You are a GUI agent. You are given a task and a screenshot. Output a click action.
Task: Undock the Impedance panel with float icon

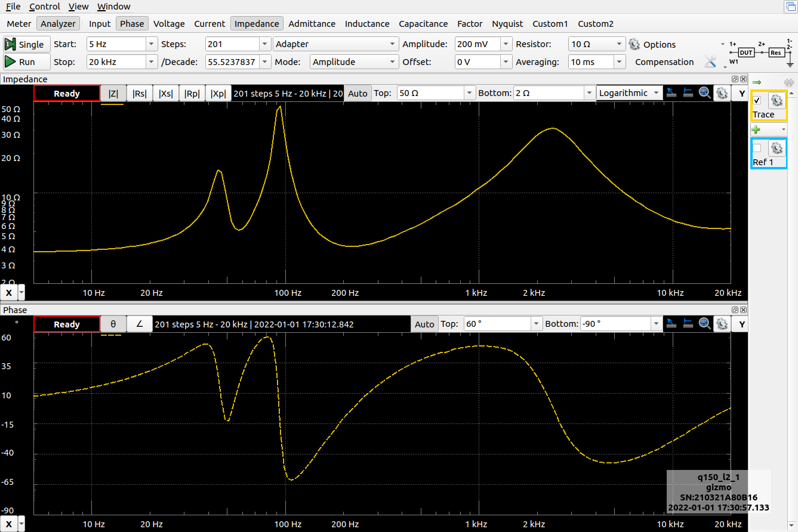[x=735, y=79]
